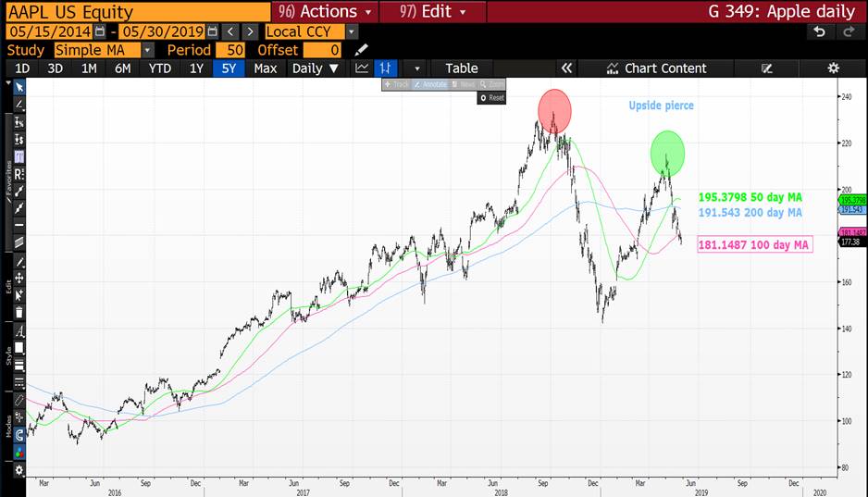Click the edit chart pencil icon
The image size is (868, 497).
coord(766,68)
